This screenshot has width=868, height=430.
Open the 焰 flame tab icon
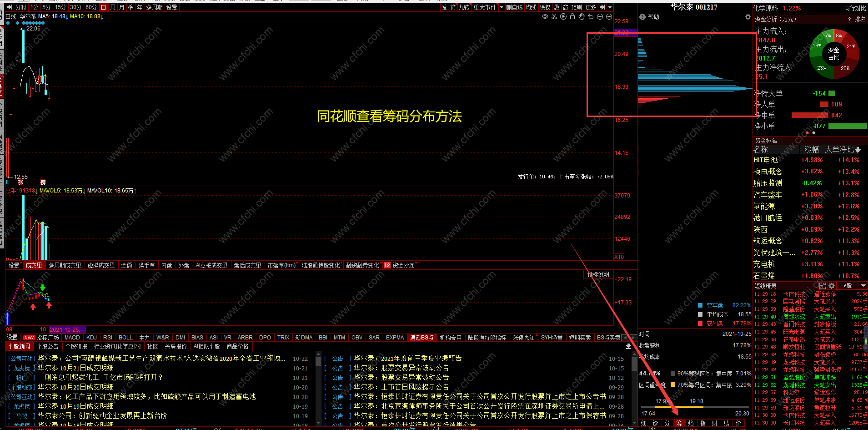(x=691, y=423)
